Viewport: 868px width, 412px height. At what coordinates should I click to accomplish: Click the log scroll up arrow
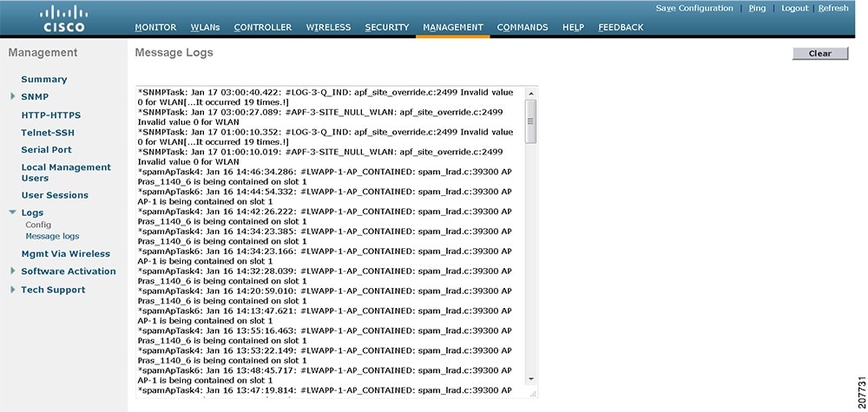531,94
